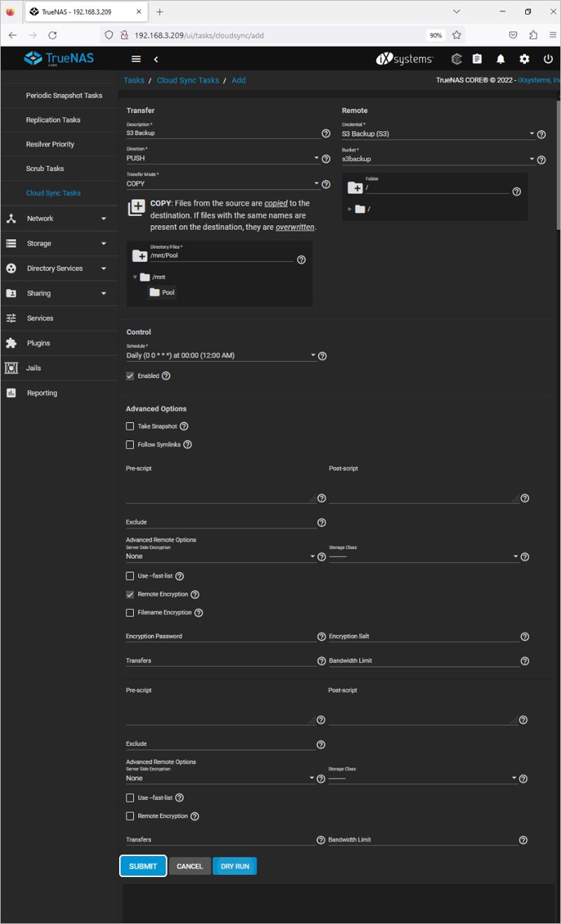Click the SUBMIT button
This screenshot has width=561, height=924.
pyautogui.click(x=143, y=867)
